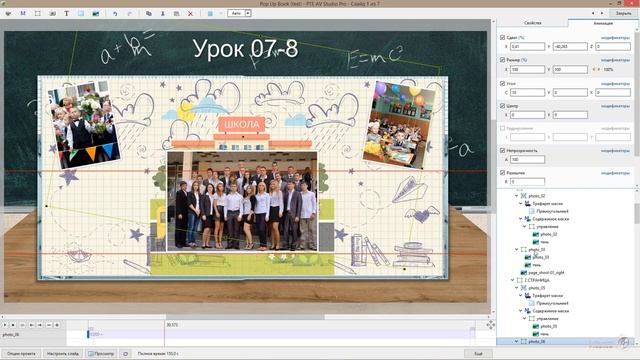Open модификаторы link for Угол
Image resolution: width=640 pixels, height=360 pixels.
tap(615, 84)
